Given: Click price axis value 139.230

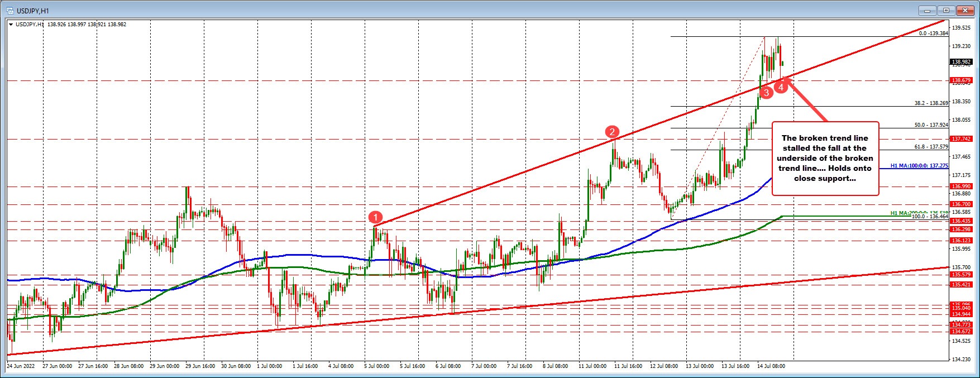Looking at the screenshot, I should (961, 46).
